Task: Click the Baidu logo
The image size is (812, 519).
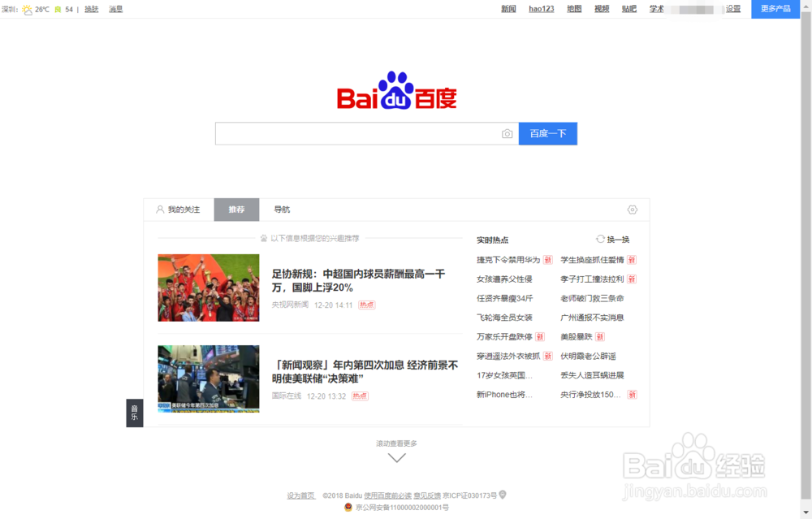Action: [397, 91]
